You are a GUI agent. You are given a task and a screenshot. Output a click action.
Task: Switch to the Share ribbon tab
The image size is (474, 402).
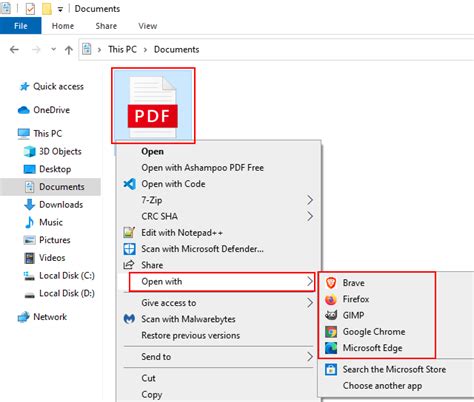pos(106,26)
